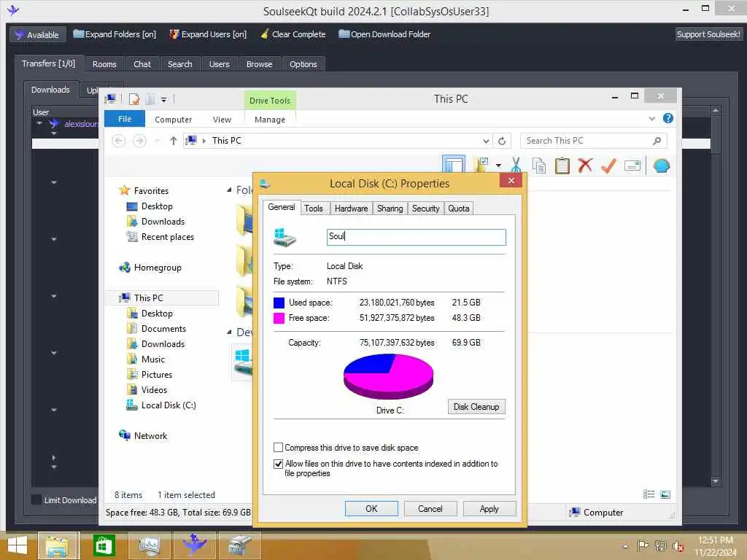The image size is (747, 560).
Task: Click OK in Local Disk Properties
Action: (x=371, y=508)
